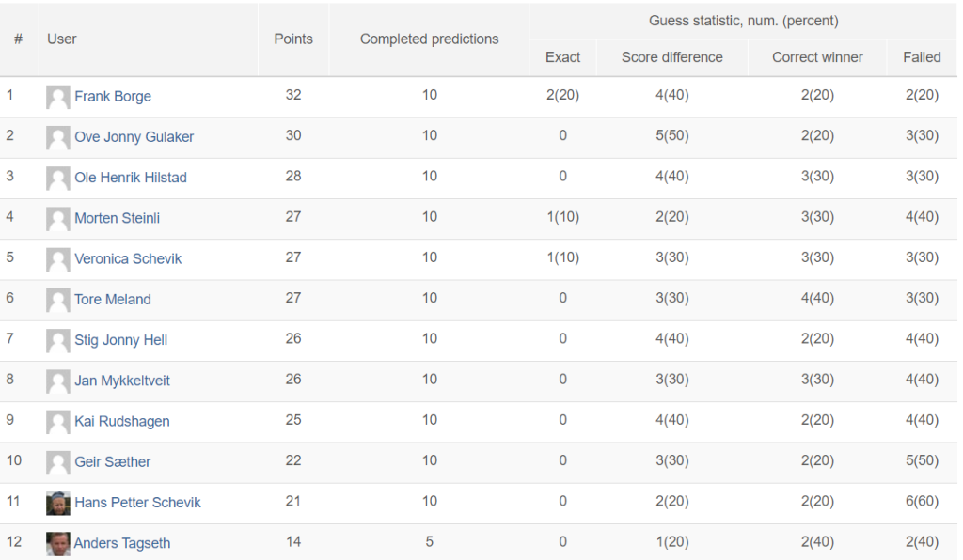Click the Score difference column header
The height and width of the screenshot is (560, 963).
coord(671,57)
